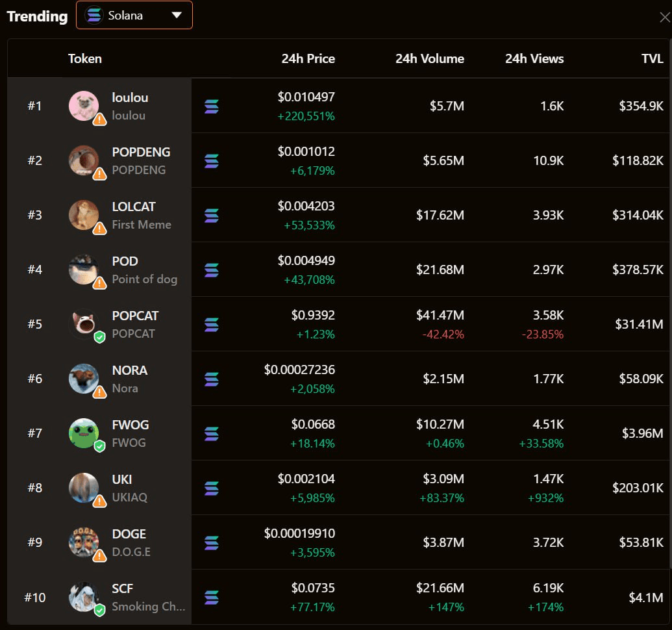Open the FWOG frog avatar
Viewport: 672px width, 630px height.
click(x=84, y=433)
